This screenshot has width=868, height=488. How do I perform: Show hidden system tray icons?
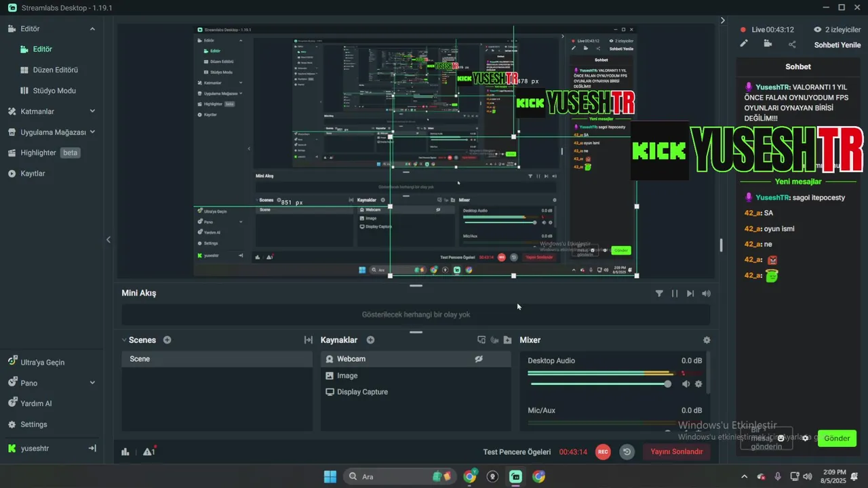pyautogui.click(x=745, y=476)
